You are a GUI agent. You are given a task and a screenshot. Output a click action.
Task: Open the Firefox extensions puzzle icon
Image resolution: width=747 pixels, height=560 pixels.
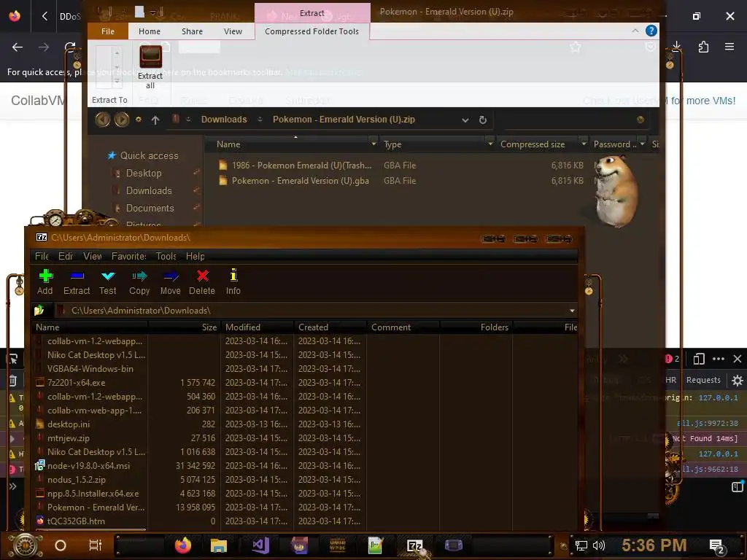point(703,47)
